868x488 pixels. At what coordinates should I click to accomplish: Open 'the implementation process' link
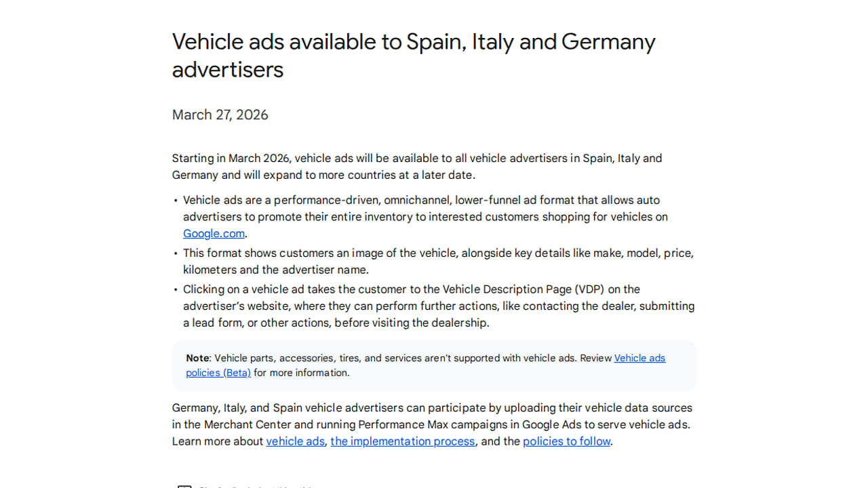402,441
